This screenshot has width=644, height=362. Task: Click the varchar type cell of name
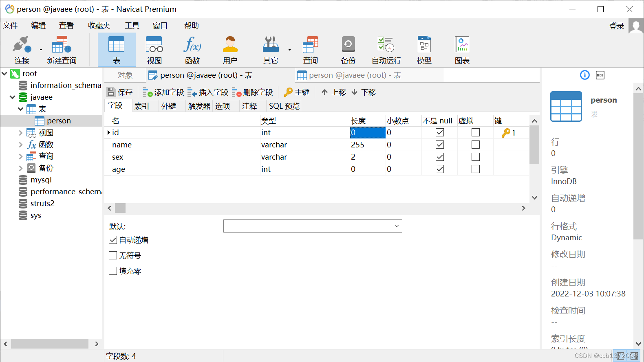pyautogui.click(x=305, y=145)
